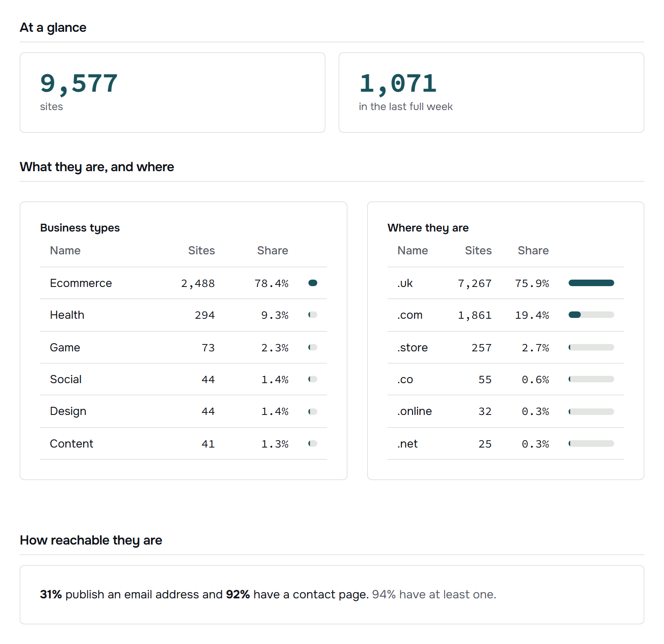This screenshot has width=664, height=644.
Task: Click .co share value 0.6%
Action: (x=536, y=379)
